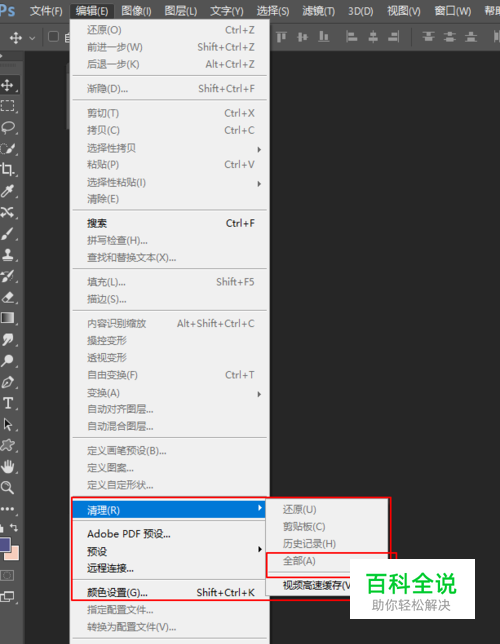Reset to default foreground and background colors
This screenshot has width=500, height=644.
(2, 527)
